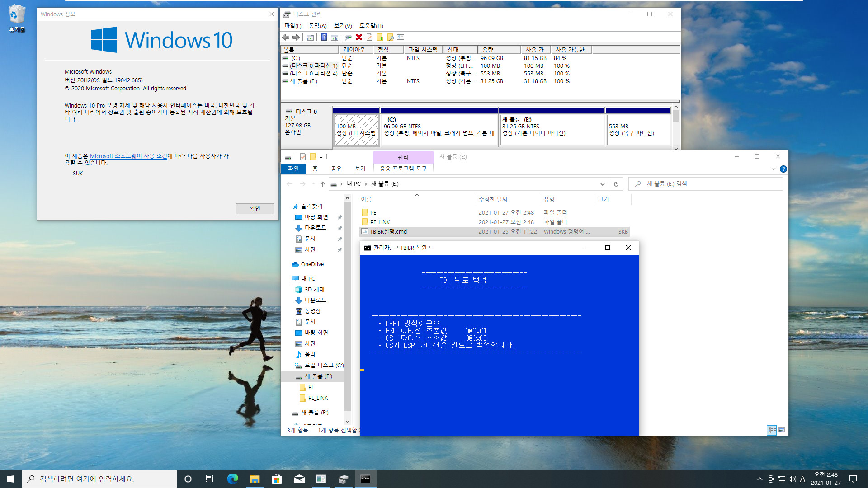Open Mail app from the taskbar
The width and height of the screenshot is (868, 488).
[x=299, y=479]
